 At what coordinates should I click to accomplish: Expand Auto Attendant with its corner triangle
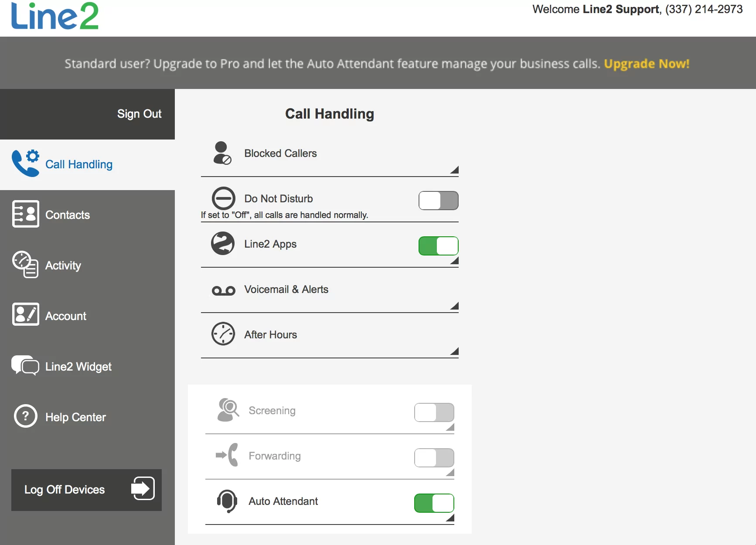coord(450,518)
